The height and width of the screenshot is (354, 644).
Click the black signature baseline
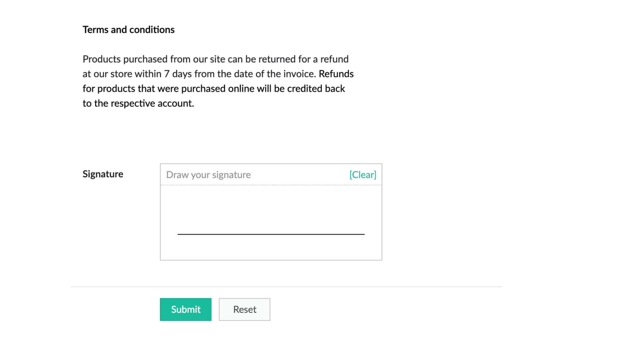(x=271, y=234)
